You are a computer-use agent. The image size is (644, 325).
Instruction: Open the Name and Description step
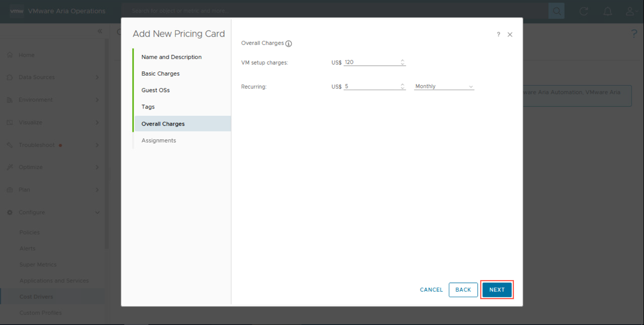pos(171,57)
